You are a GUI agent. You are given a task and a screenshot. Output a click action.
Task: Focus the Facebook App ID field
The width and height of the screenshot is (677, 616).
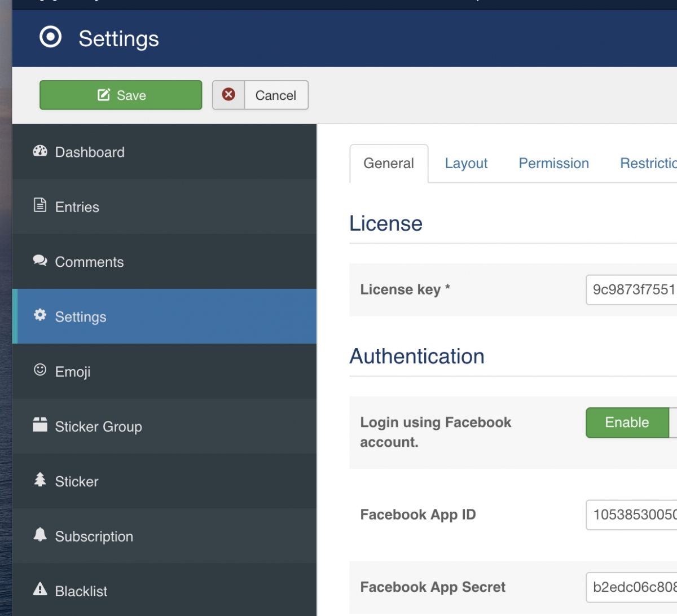tap(632, 514)
